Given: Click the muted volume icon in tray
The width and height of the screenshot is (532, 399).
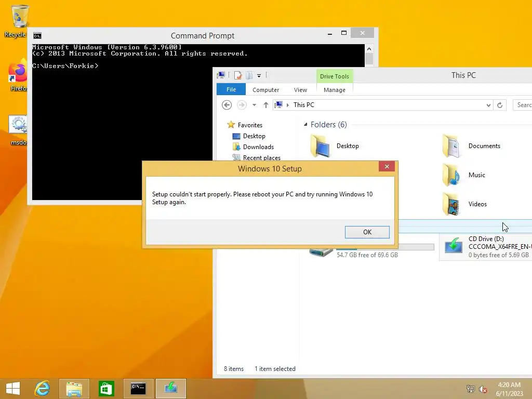Looking at the screenshot, I should tap(483, 389).
